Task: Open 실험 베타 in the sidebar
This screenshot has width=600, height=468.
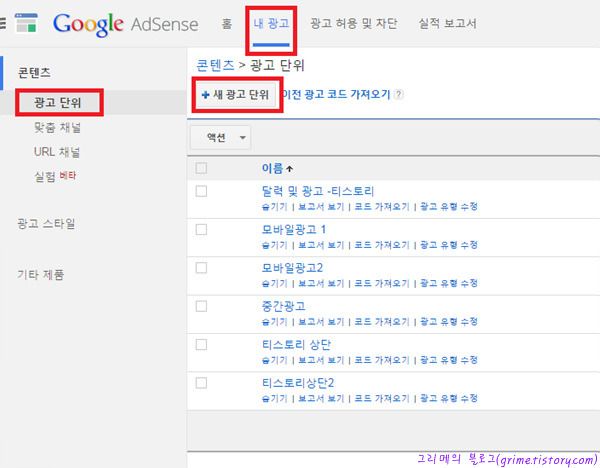Action: 55,176
